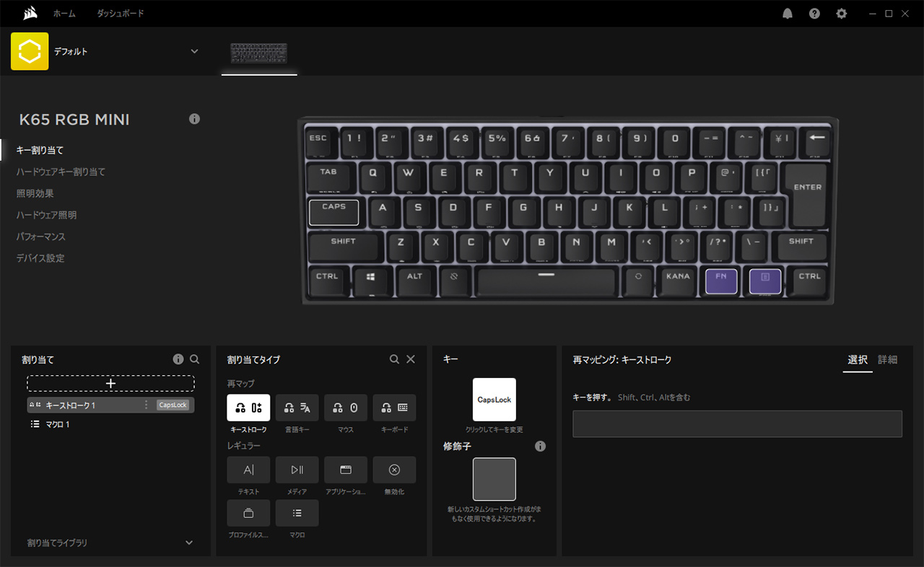Show device info next to K65 RGB MINI

coord(194,119)
